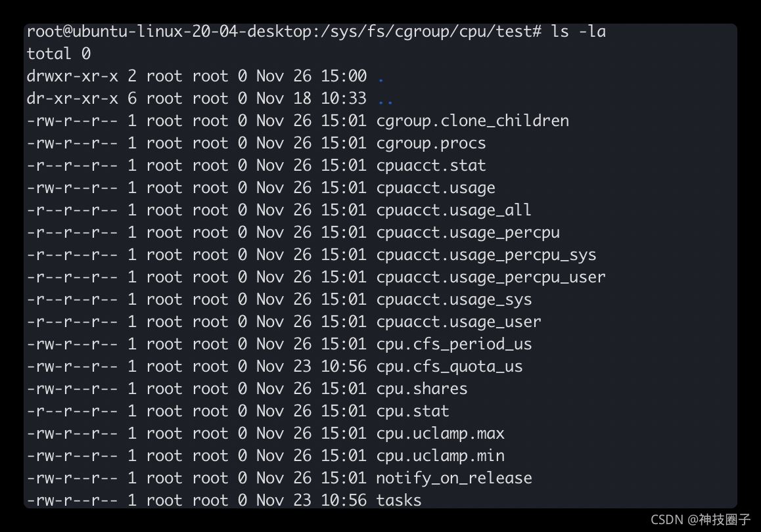
Task: Click the blue parent directory '..' entry
Action: point(385,100)
